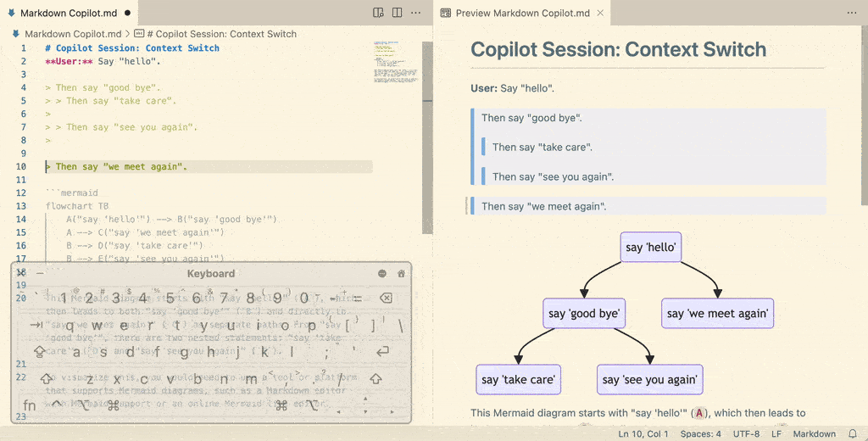Click preview text 'User: Say "hello".'
Viewport: 868px width, 441px height.
513,88
